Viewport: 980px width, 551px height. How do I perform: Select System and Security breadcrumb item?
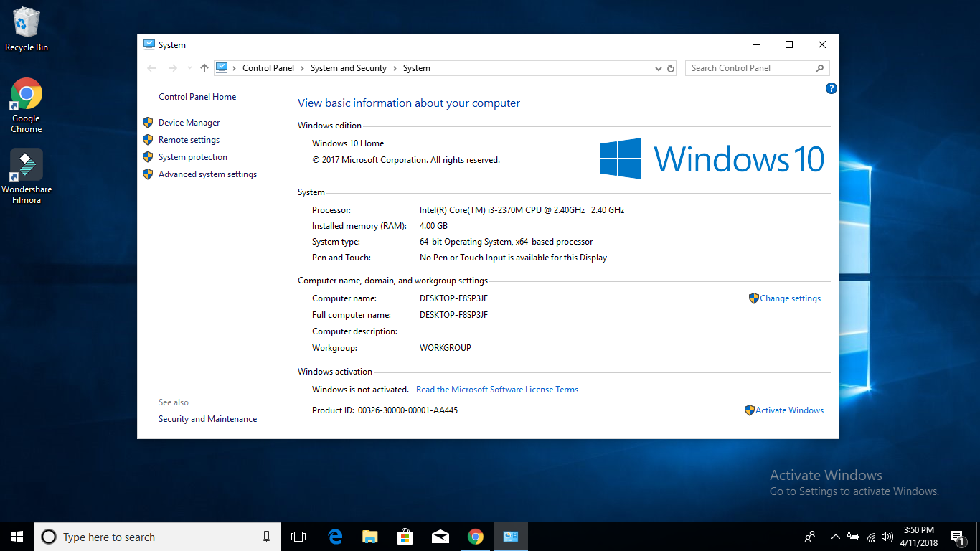click(x=348, y=68)
